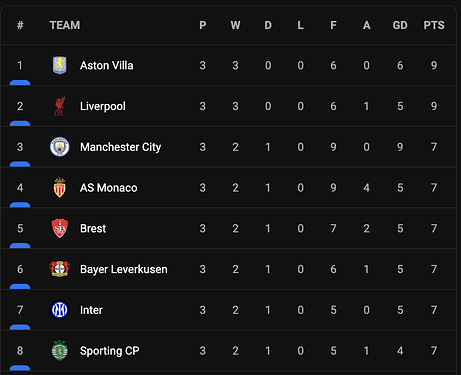Click the W wins column header
The height and width of the screenshot is (375, 461).
(235, 25)
